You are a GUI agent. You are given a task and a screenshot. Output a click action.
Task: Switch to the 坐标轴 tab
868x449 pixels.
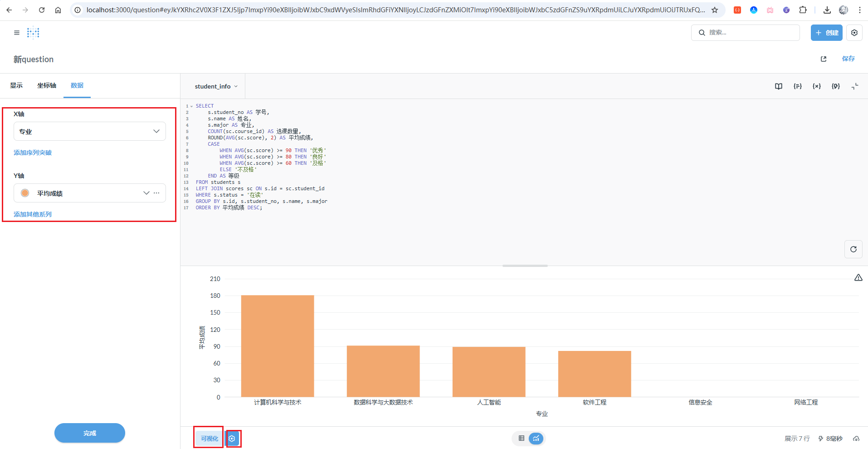coord(47,85)
